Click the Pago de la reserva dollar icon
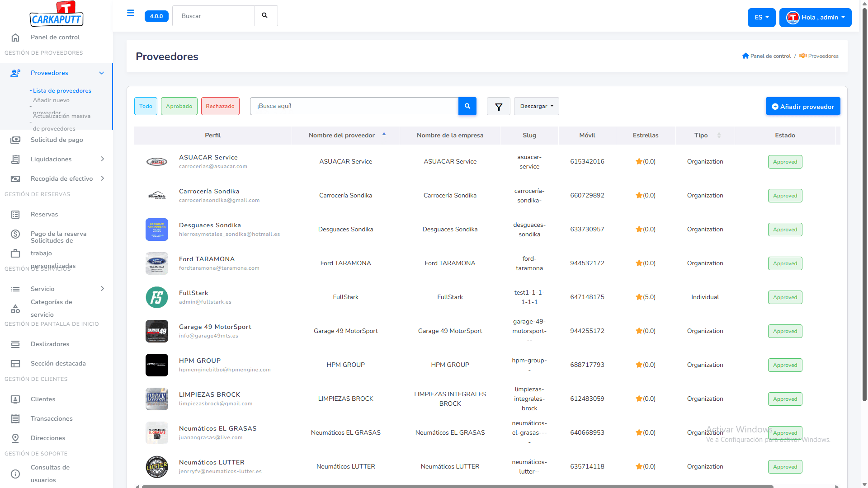Screen dimensions: 868x488 coord(15,234)
